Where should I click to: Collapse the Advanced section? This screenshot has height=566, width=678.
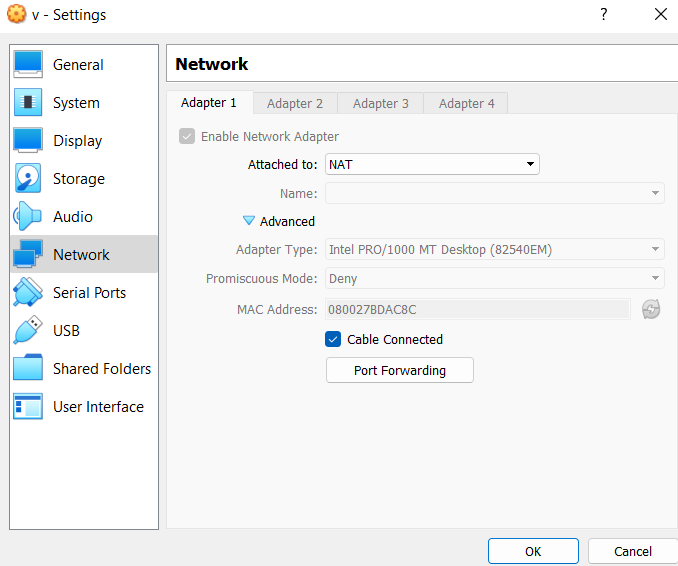(249, 222)
